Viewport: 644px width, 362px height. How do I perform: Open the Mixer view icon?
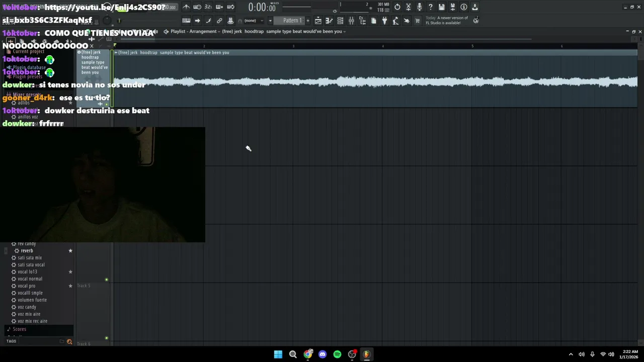351,21
